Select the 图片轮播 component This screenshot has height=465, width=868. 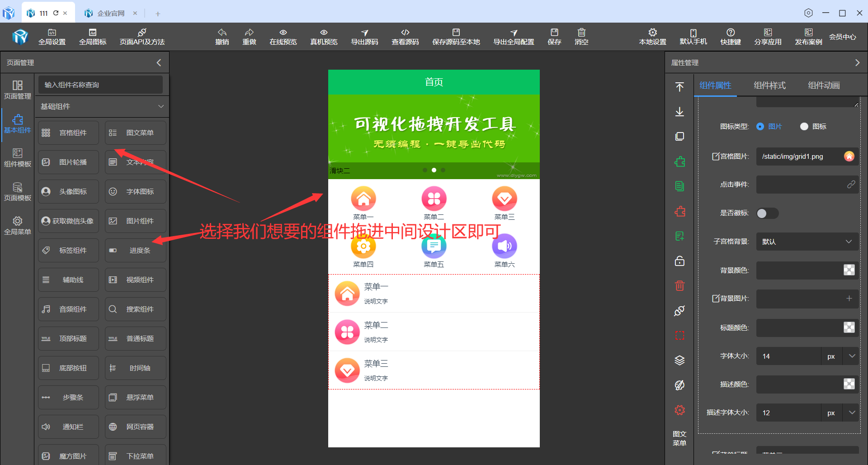click(x=68, y=162)
